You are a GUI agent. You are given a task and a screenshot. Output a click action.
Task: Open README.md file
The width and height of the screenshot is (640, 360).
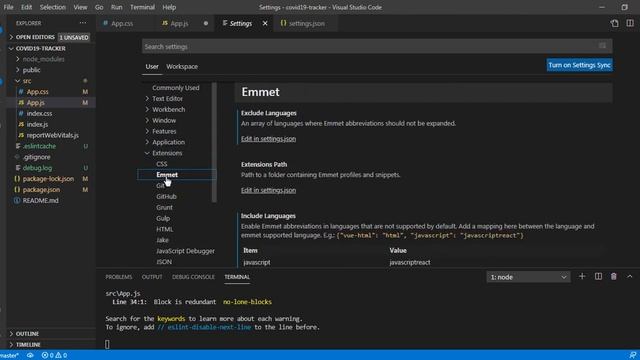point(40,200)
